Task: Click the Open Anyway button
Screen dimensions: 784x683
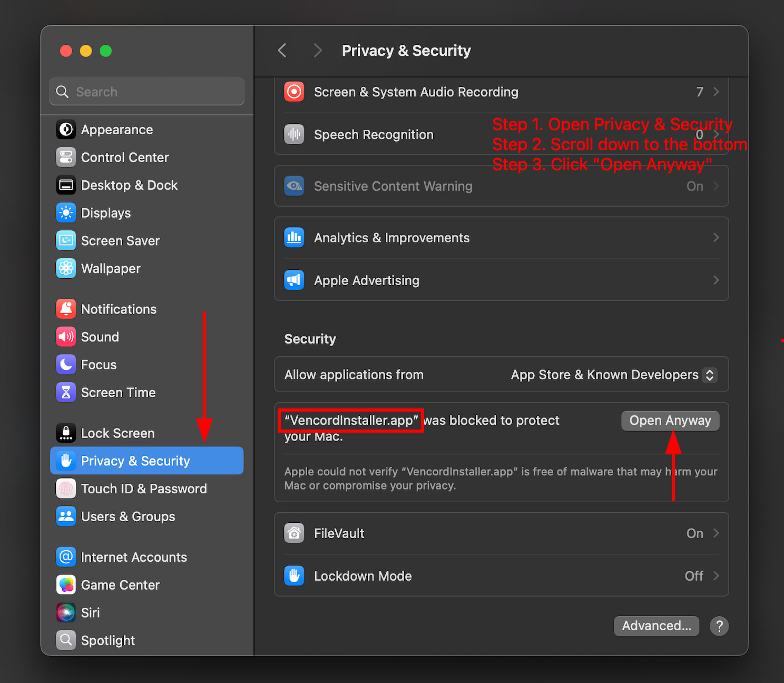Action: pyautogui.click(x=670, y=421)
